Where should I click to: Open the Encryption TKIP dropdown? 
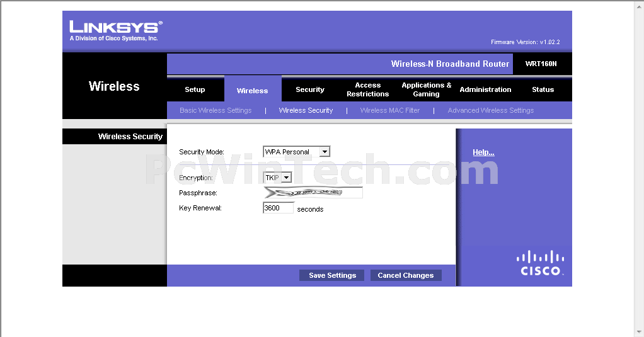[x=278, y=178]
